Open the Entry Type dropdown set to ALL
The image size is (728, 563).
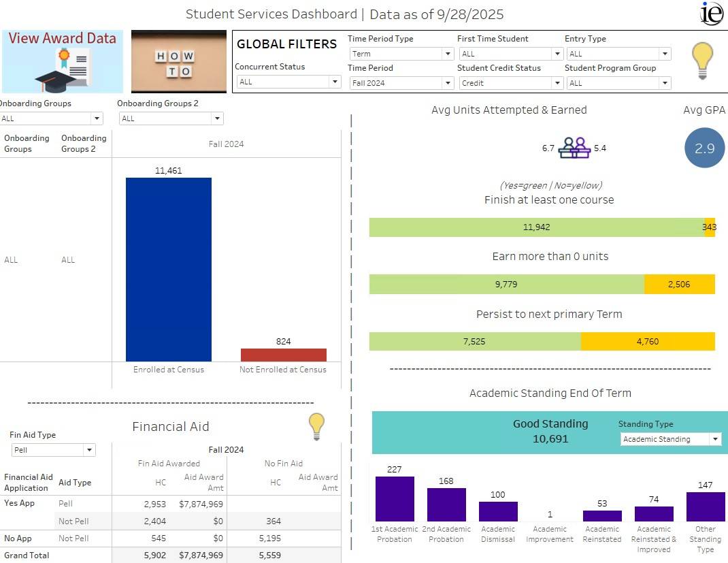pyautogui.click(x=618, y=53)
